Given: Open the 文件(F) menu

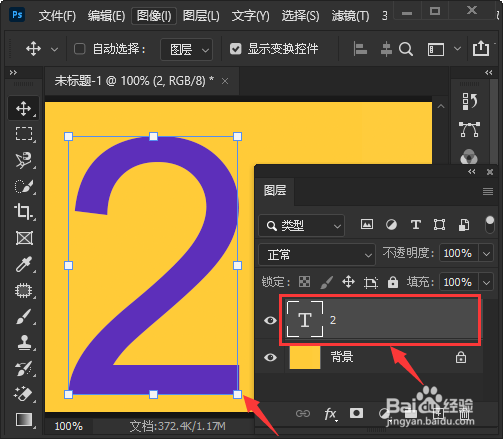Looking at the screenshot, I should tap(57, 16).
